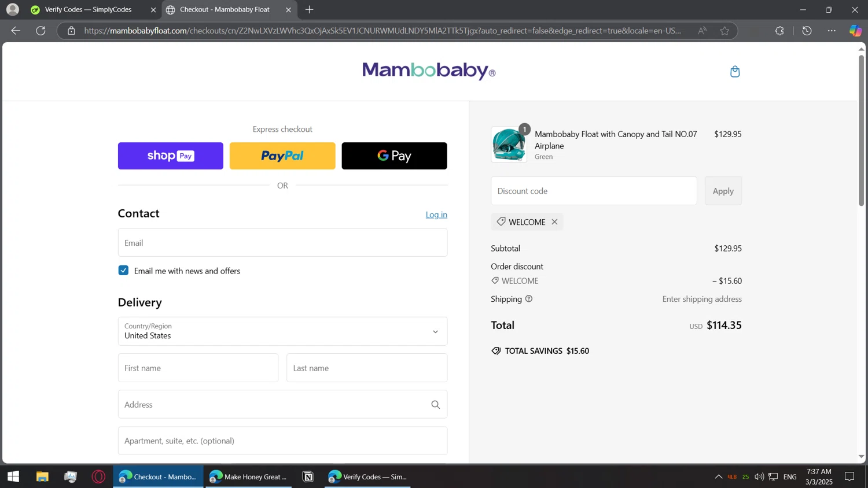Click the address search magnifier icon

click(436, 405)
